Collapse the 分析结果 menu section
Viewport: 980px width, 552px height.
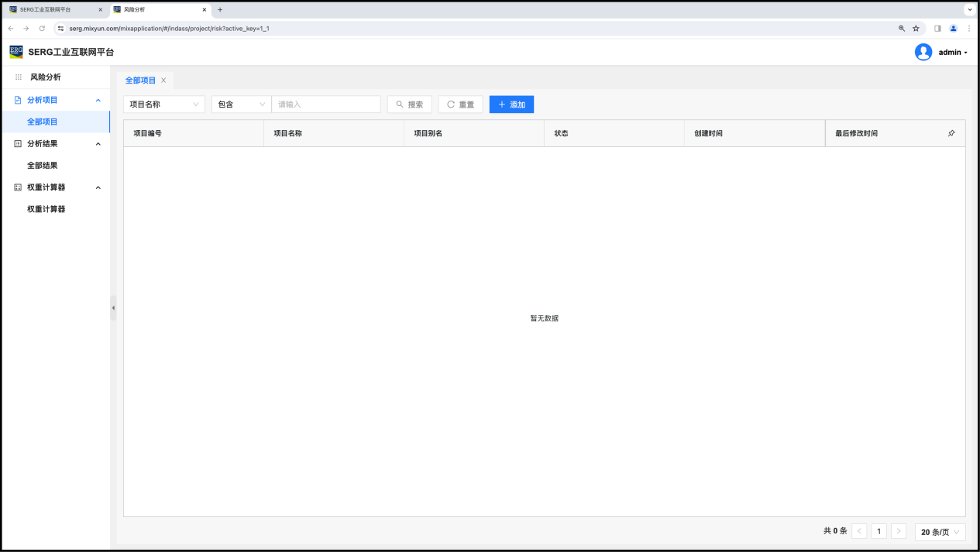click(98, 144)
